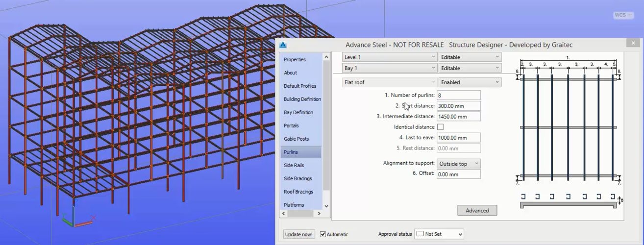
Task: Toggle the Identical distance checkbox
Action: pos(440,127)
